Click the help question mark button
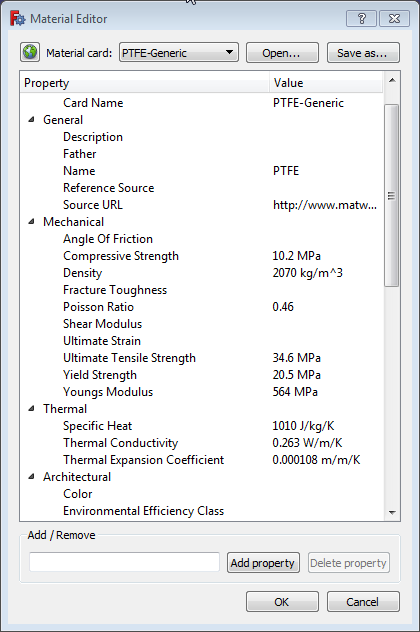This screenshot has height=632, width=420. click(362, 19)
